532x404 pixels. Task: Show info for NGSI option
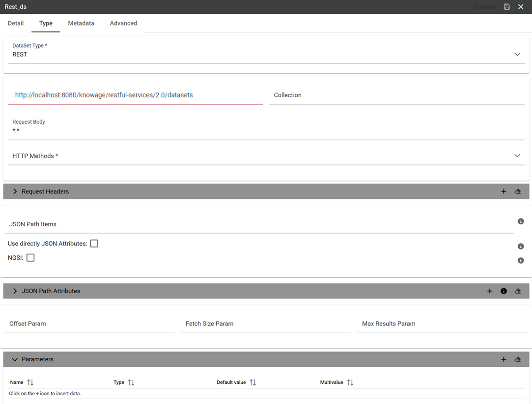(521, 260)
